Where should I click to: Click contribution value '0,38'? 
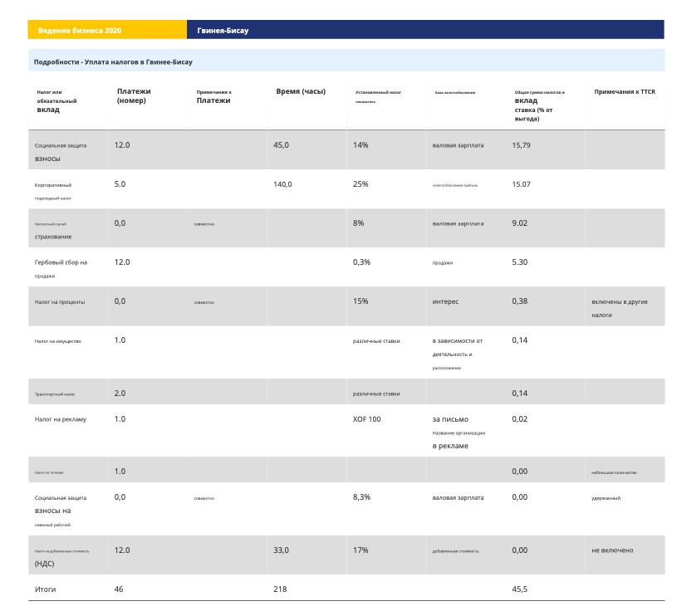[520, 301]
